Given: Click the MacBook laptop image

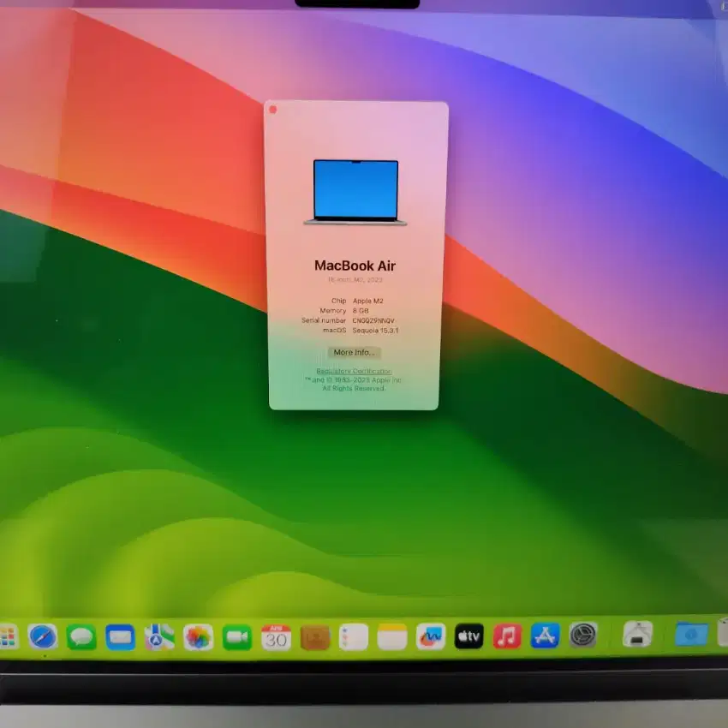Looking at the screenshot, I should tap(355, 192).
